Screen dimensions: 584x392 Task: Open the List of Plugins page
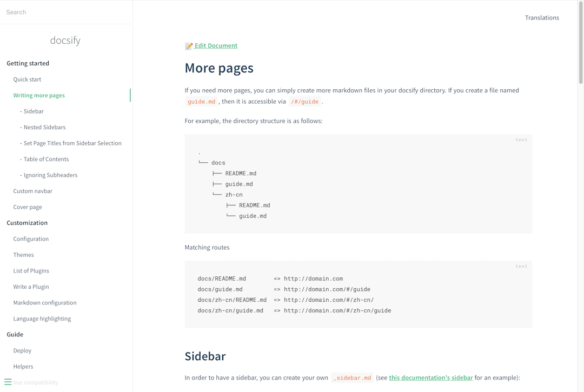[x=31, y=270]
